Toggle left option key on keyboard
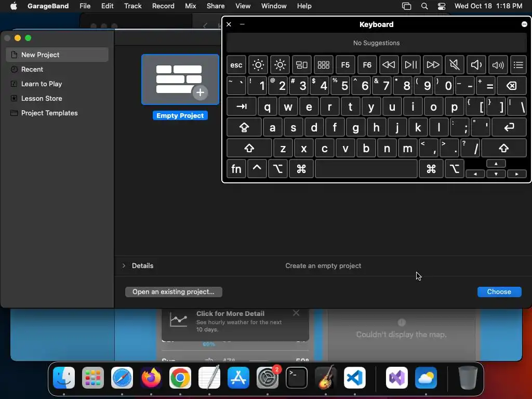The image size is (532, 399). click(x=278, y=169)
